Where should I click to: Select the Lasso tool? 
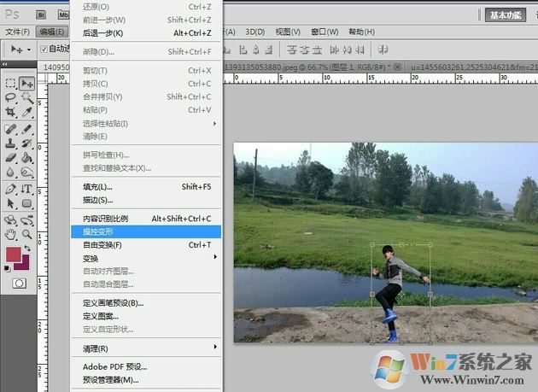(x=11, y=97)
